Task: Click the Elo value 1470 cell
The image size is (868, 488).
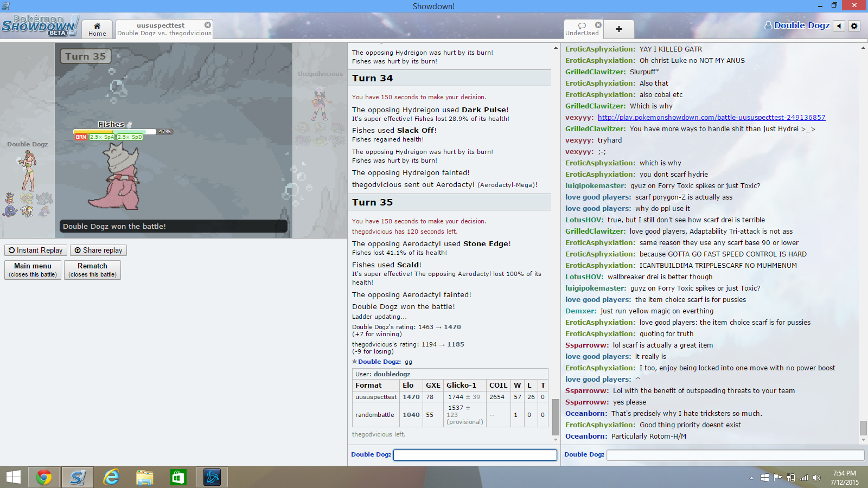Action: (x=411, y=397)
